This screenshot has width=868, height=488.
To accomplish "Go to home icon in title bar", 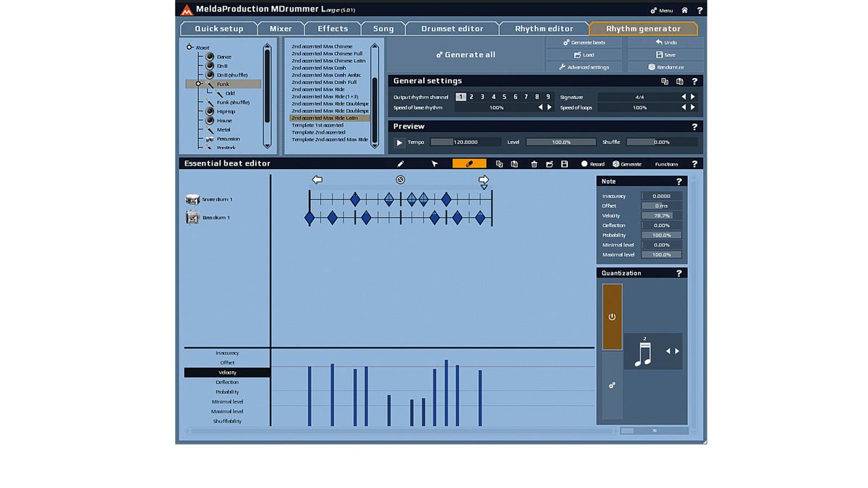I will 685,10.
